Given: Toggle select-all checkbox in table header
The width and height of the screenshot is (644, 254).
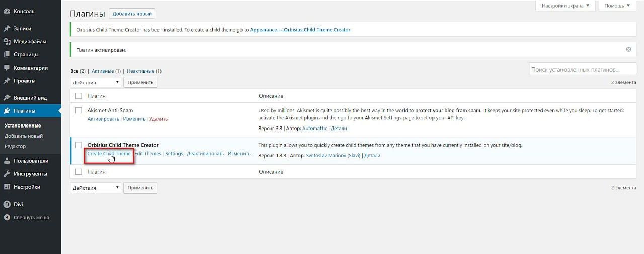Looking at the screenshot, I should 78,96.
